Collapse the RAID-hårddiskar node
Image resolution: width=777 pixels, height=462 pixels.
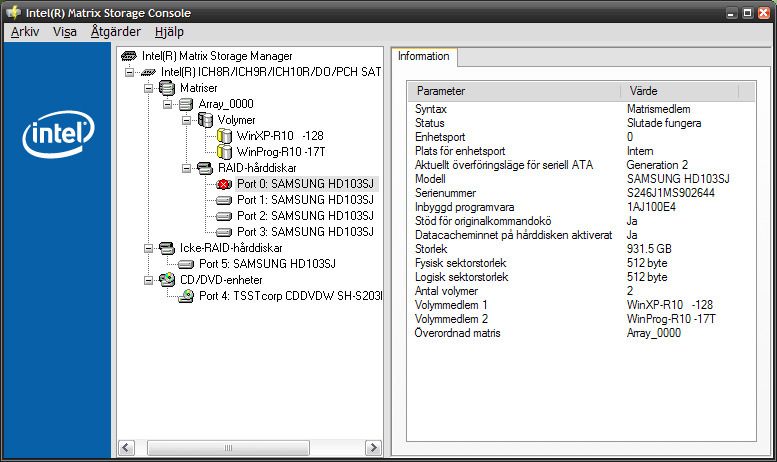(186, 168)
